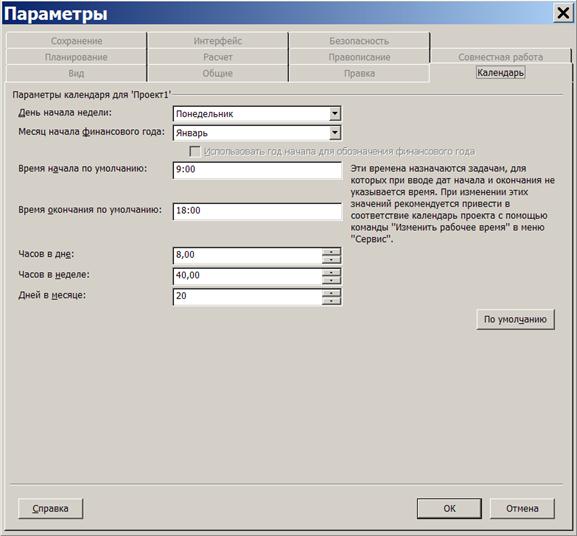Decrease Часов в неделе with down arrow
This screenshot has width=577, height=536.
point(331,280)
